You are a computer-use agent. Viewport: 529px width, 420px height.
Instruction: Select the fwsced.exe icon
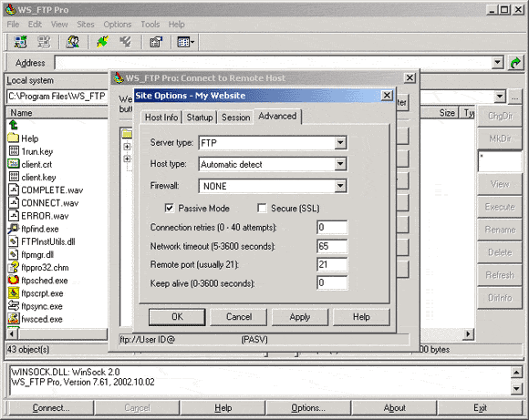click(14, 319)
